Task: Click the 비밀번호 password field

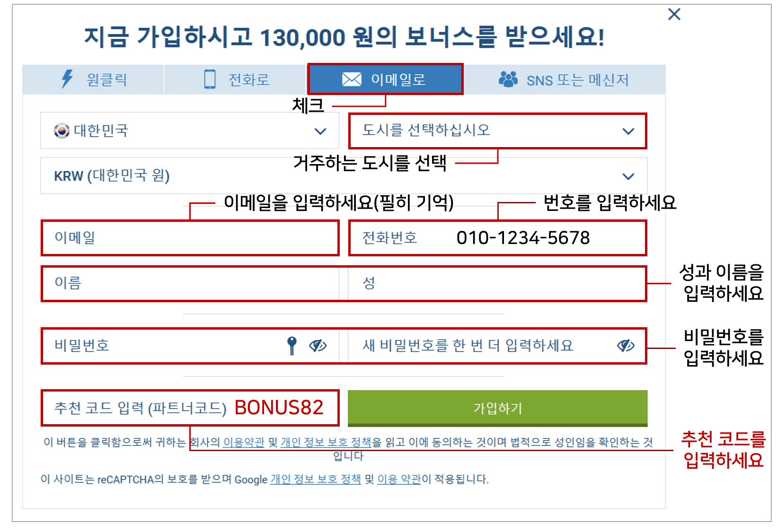Action: [x=190, y=346]
